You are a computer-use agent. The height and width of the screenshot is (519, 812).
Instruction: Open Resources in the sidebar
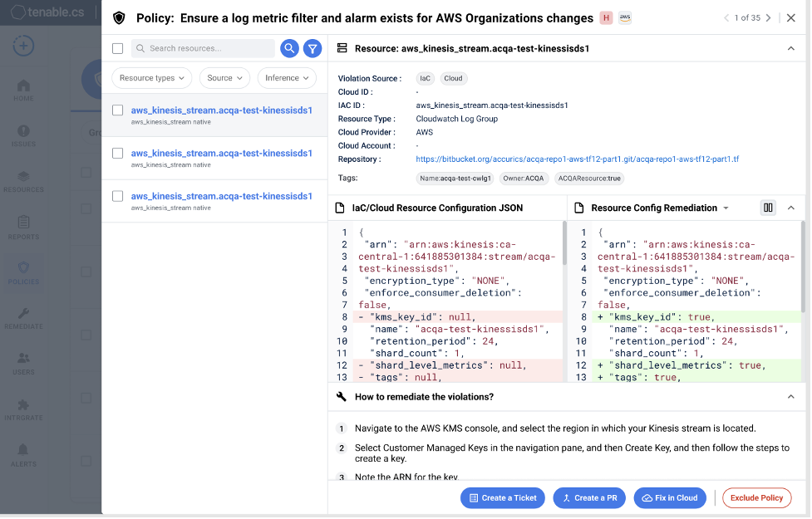click(23, 182)
